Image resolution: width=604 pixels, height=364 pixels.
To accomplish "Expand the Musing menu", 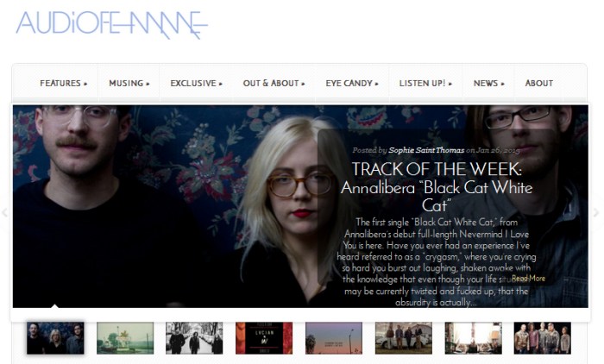I will pos(129,83).
